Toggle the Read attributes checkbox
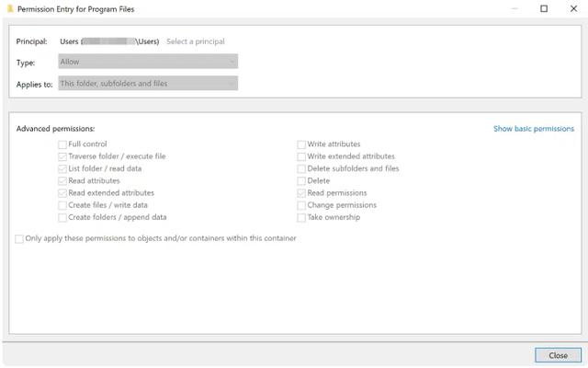This screenshot has width=588, height=368. tap(62, 181)
